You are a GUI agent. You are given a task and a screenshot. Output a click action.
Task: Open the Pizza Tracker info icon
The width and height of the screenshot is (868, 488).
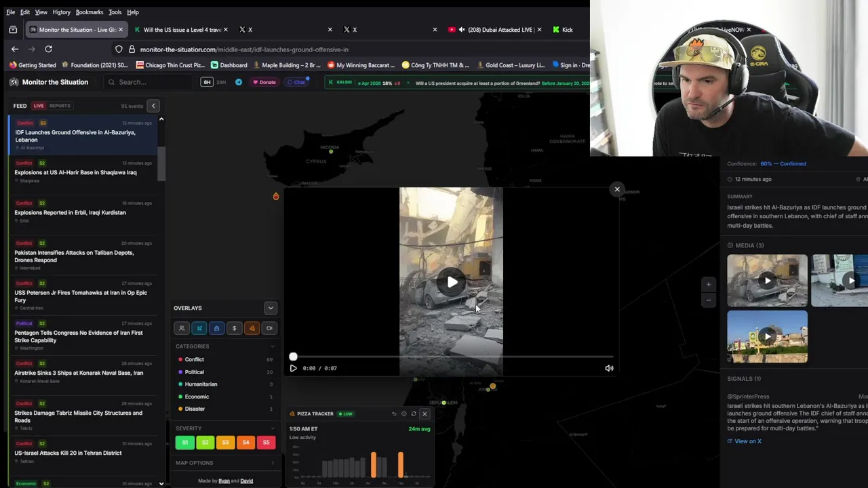click(x=403, y=413)
